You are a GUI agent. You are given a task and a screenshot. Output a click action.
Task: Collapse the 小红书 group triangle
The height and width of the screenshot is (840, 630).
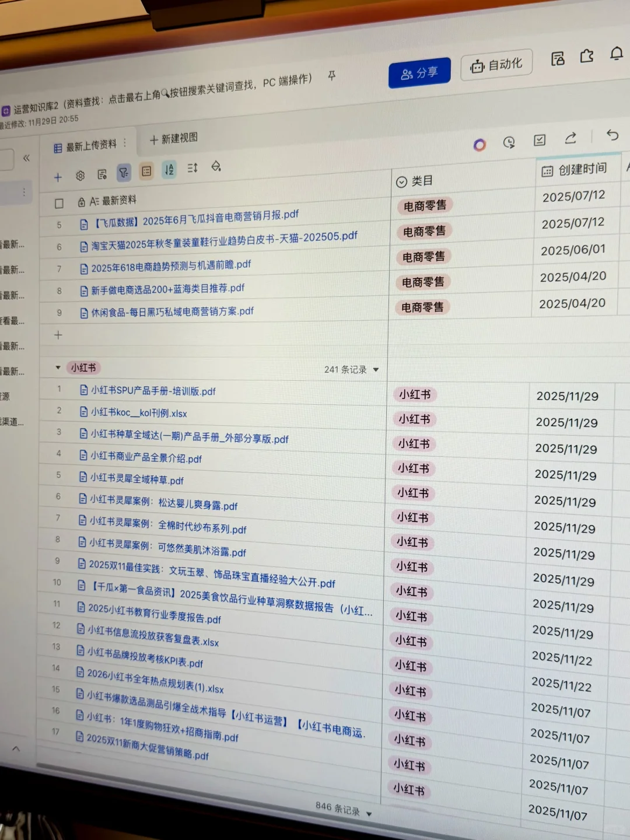(x=58, y=367)
